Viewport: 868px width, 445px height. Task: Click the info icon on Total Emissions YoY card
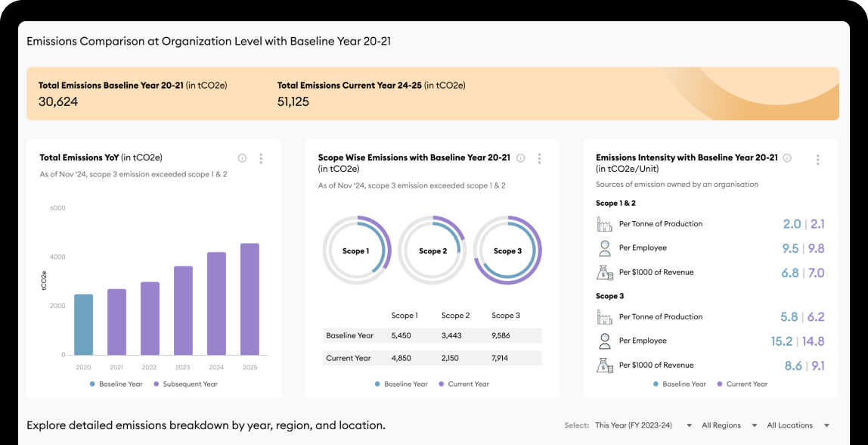tap(242, 158)
